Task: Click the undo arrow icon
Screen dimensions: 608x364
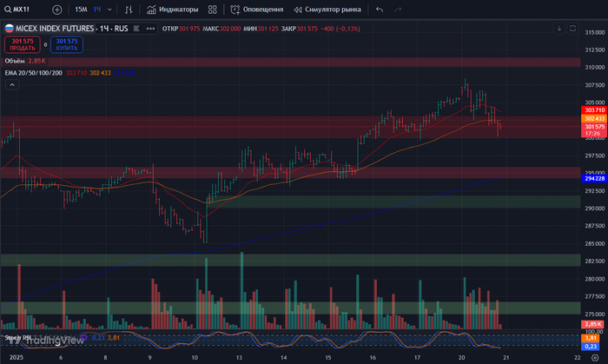Action: pyautogui.click(x=380, y=10)
